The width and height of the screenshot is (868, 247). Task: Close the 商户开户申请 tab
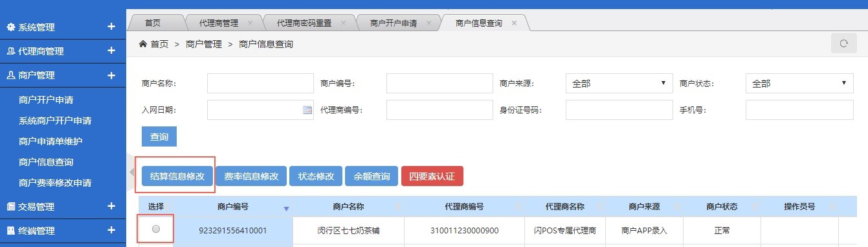[428, 23]
